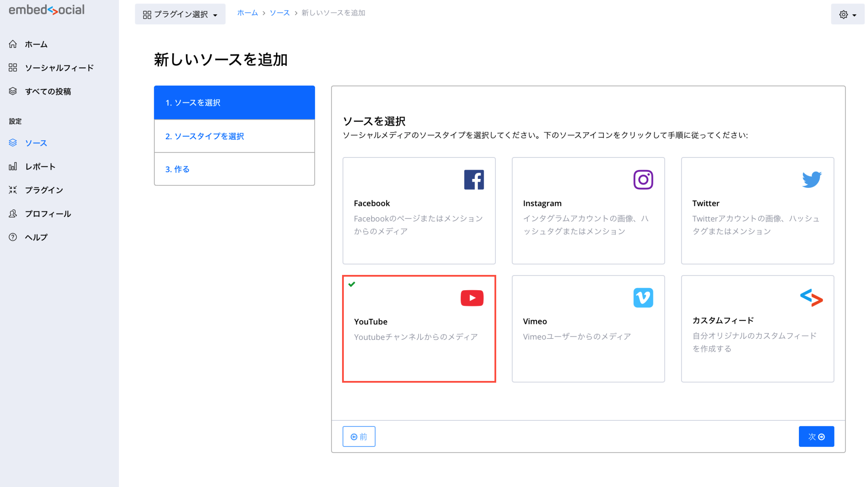Select ソース in the settings sidebar

click(x=36, y=143)
